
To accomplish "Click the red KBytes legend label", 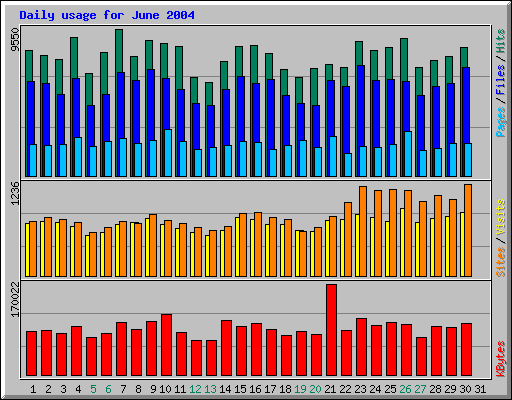I will click(500, 359).
